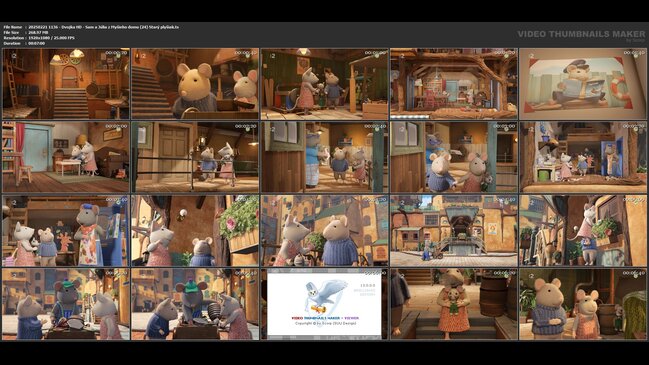The height and width of the screenshot is (365, 649).
Task: Open 00:04:20 close-up of two mice outdoors
Action: click(324, 231)
